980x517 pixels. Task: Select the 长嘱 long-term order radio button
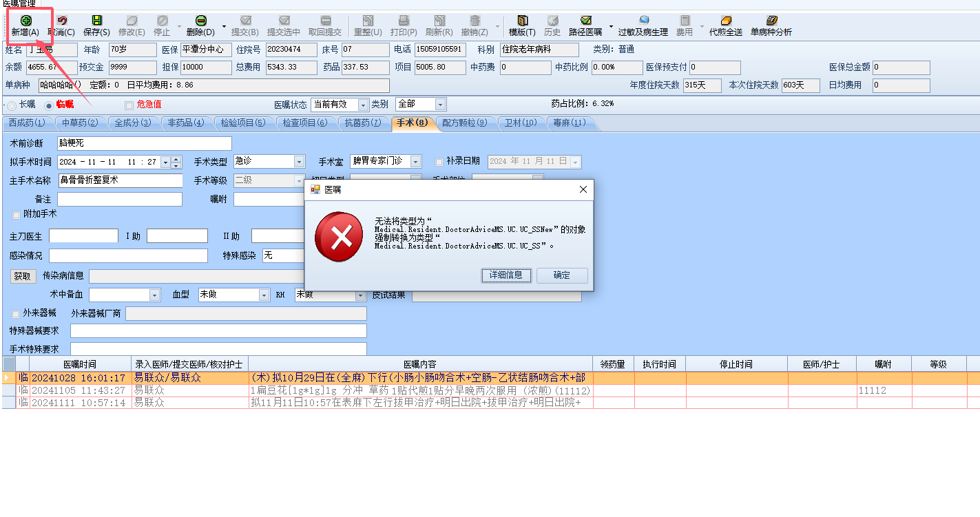click(12, 106)
